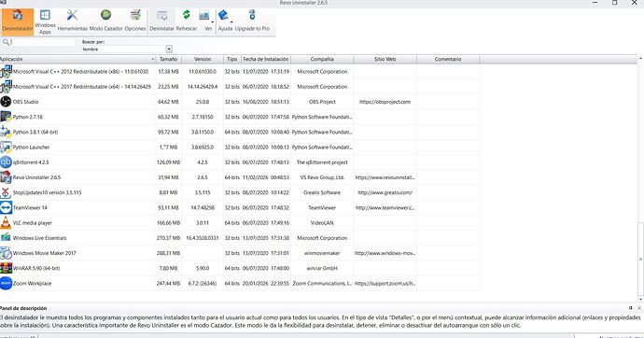Select Visual C++ 2017 Redistributable icon
The height and width of the screenshot is (338, 644).
(6, 87)
